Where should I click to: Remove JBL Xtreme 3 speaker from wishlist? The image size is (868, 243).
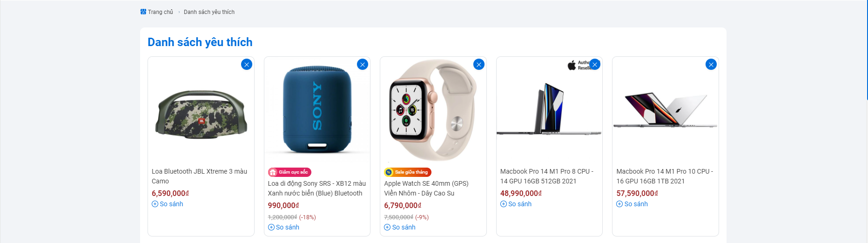[x=247, y=64]
